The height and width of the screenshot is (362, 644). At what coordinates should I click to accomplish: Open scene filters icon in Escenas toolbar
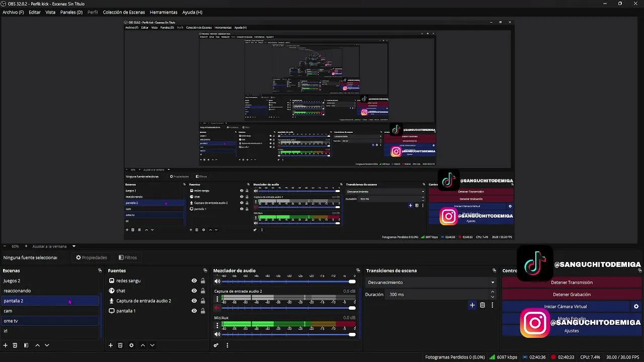point(26,345)
